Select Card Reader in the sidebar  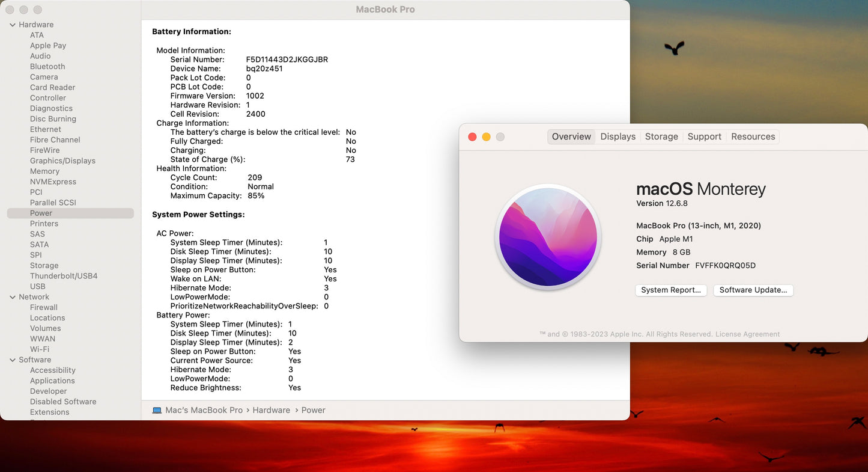(52, 87)
